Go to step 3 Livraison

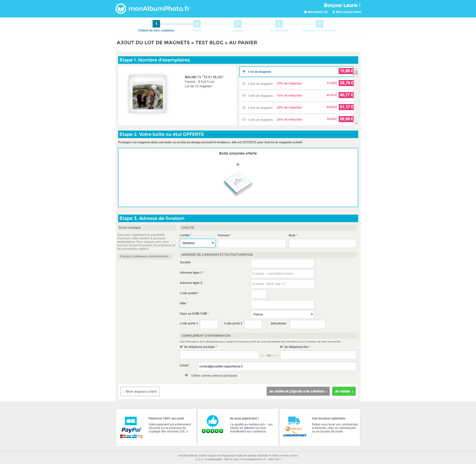(238, 24)
